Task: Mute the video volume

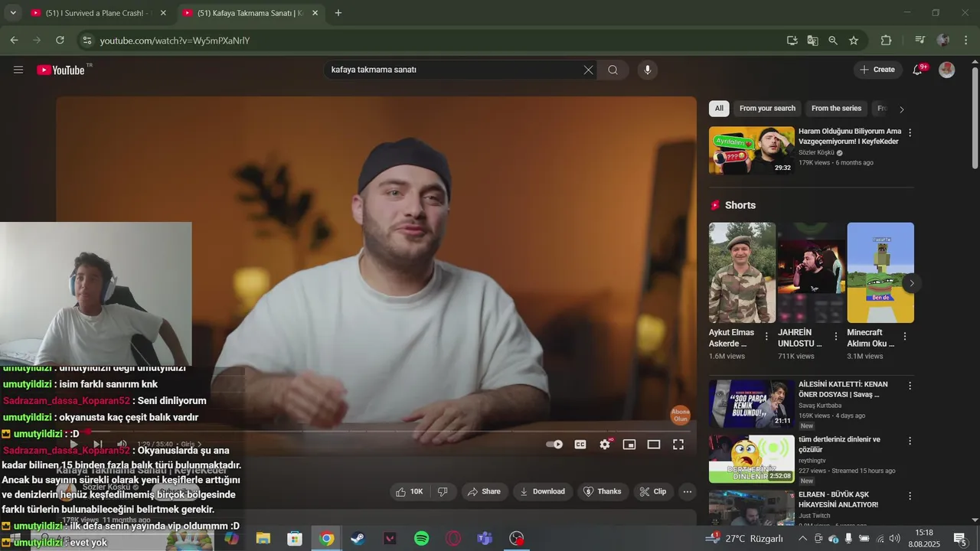Action: [122, 444]
